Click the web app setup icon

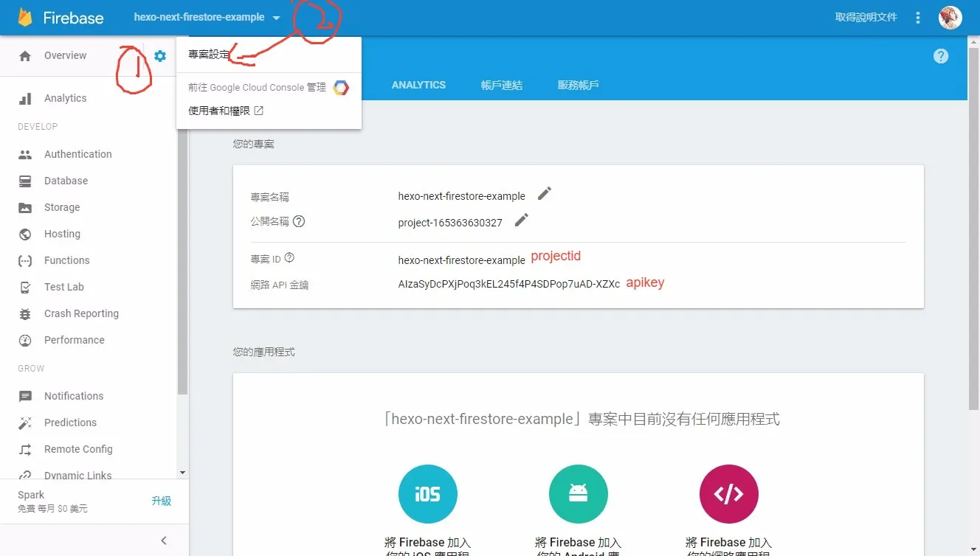coord(728,494)
